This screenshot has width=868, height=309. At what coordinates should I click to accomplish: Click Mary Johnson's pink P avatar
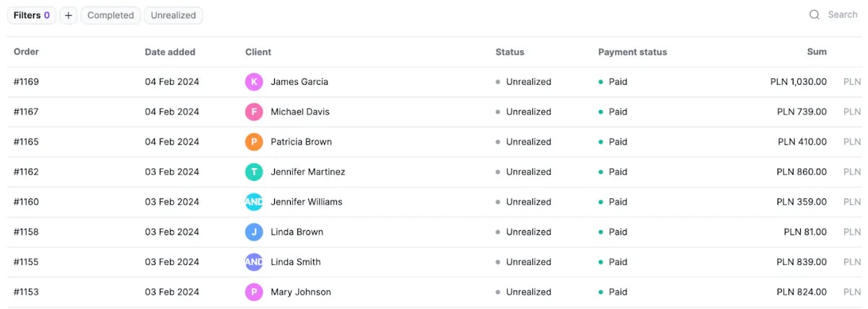pyautogui.click(x=254, y=292)
